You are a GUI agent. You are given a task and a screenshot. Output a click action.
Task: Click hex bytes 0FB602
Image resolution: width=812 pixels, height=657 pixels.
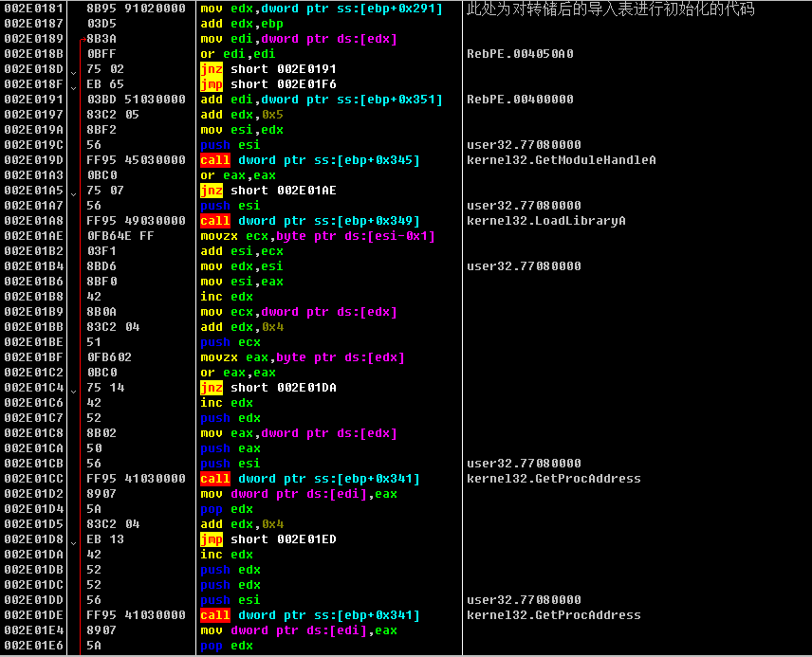[109, 357]
